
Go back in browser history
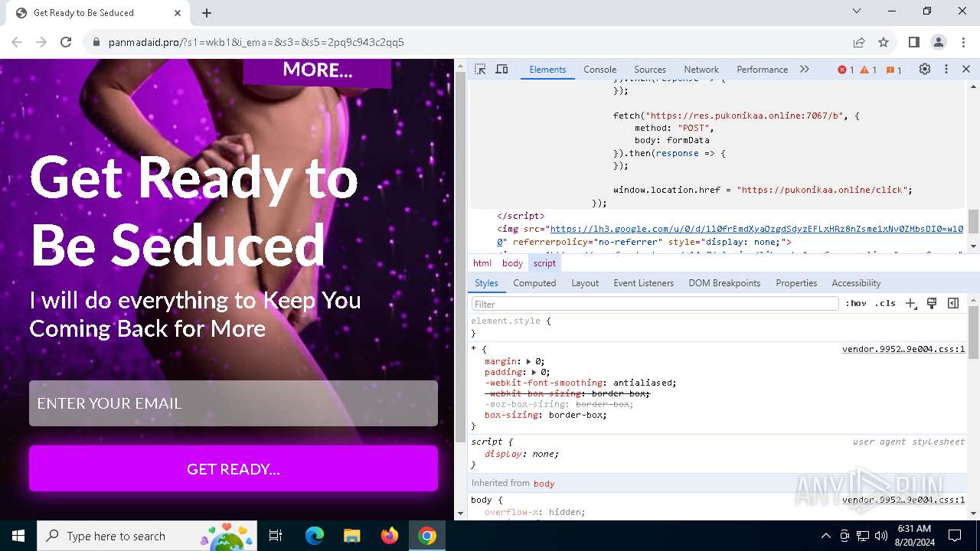17,42
